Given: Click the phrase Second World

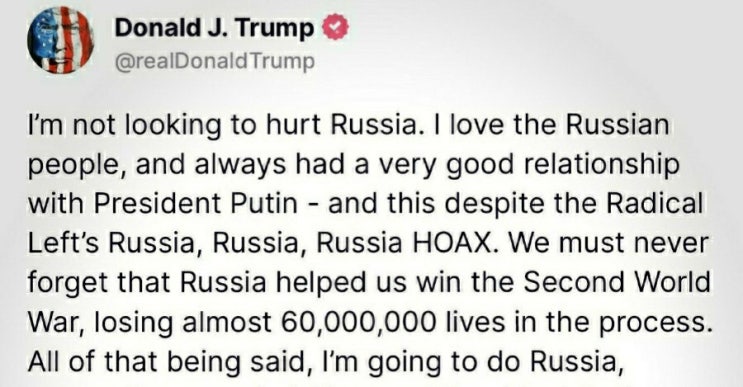Looking at the screenshot, I should pyautogui.click(x=616, y=282).
